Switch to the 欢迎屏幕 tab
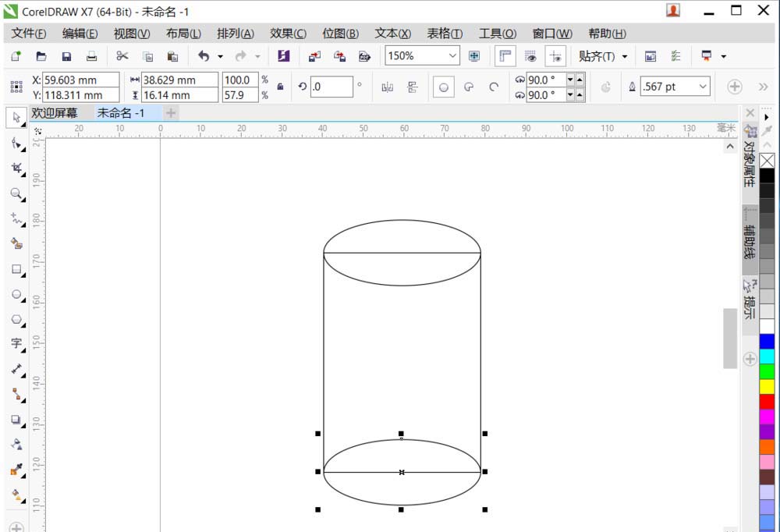This screenshot has height=532, width=780. click(x=55, y=112)
